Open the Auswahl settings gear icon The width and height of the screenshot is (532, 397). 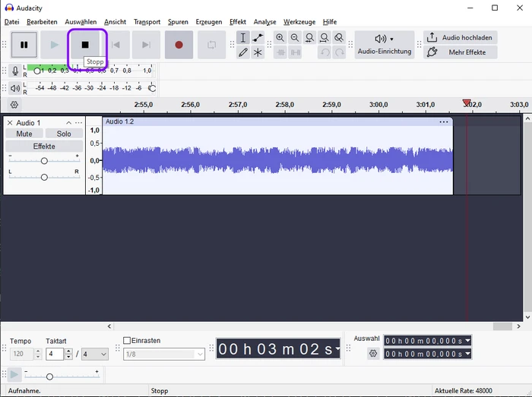point(373,354)
